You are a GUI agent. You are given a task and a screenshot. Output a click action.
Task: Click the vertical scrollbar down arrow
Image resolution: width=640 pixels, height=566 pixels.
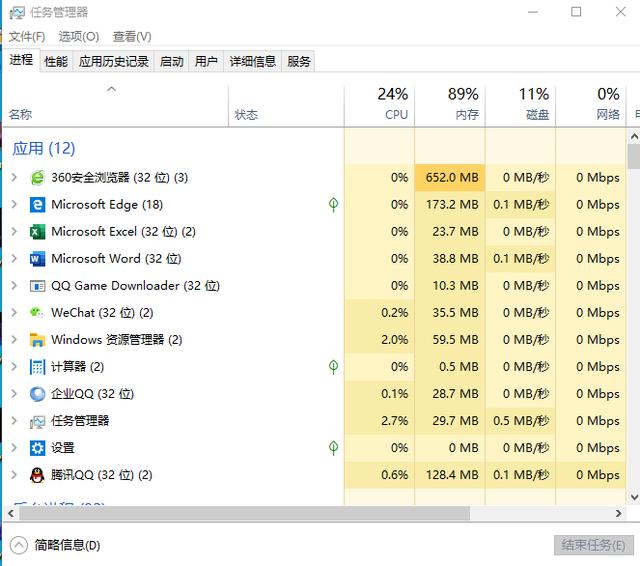tap(634, 497)
